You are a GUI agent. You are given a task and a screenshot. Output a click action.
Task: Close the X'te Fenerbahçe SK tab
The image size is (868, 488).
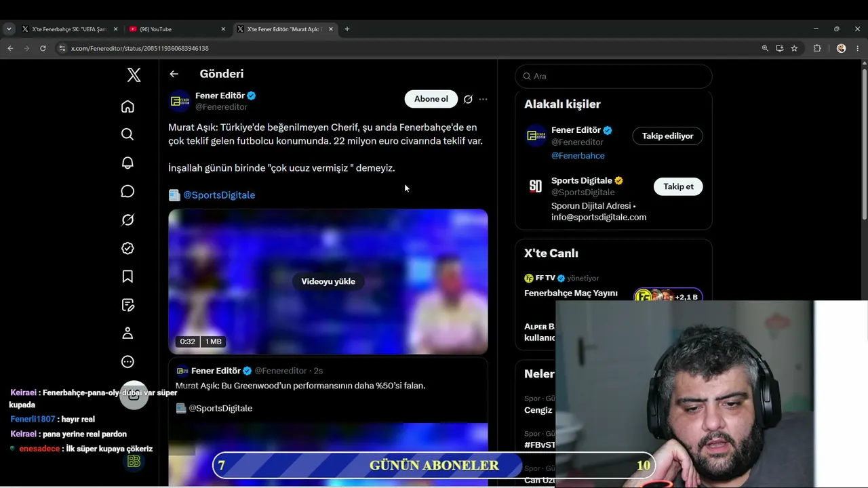[116, 29]
